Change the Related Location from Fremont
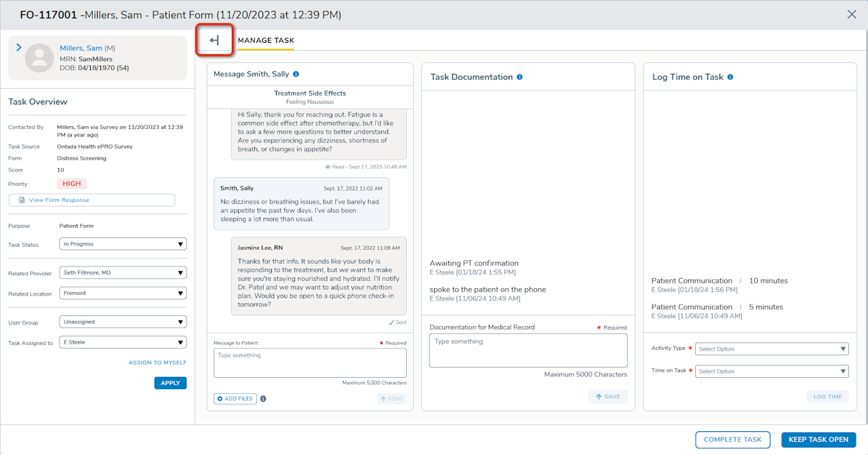This screenshot has height=455, width=868. [122, 292]
